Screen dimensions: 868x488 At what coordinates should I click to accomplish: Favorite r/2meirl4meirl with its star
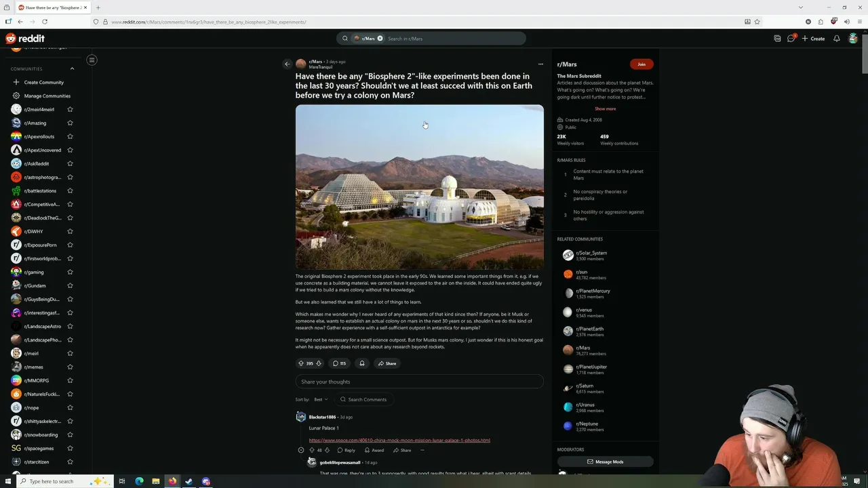point(70,109)
